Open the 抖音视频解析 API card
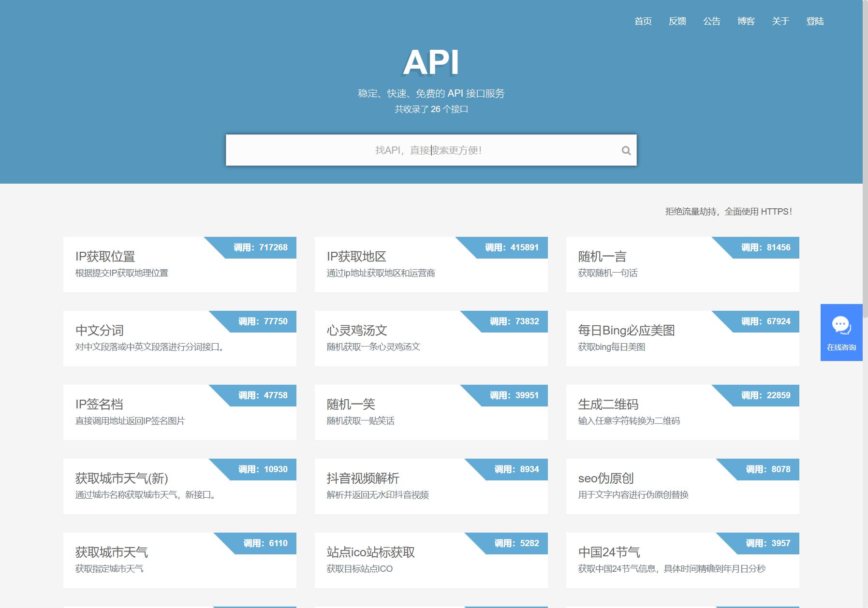Image resolution: width=868 pixels, height=608 pixels. tap(431, 486)
